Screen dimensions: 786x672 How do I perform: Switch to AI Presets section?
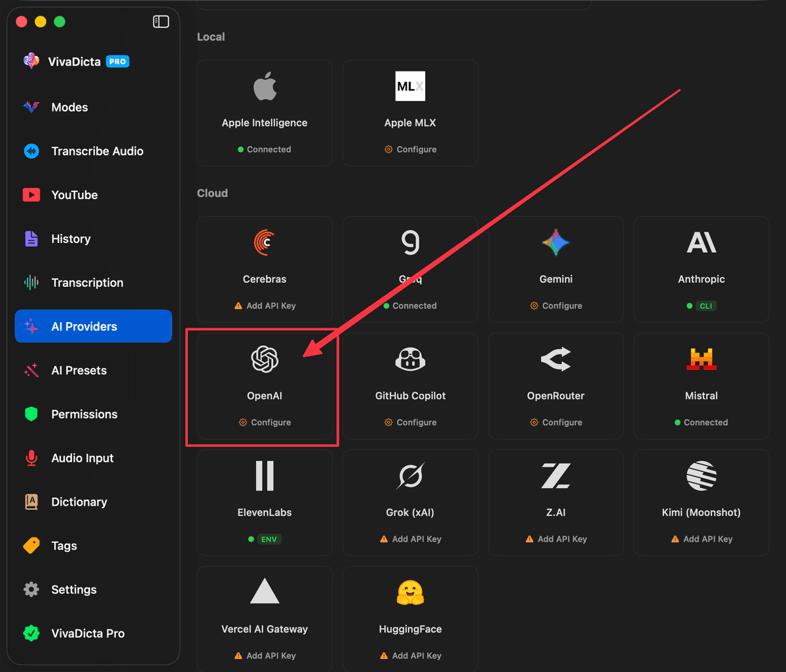click(x=79, y=370)
